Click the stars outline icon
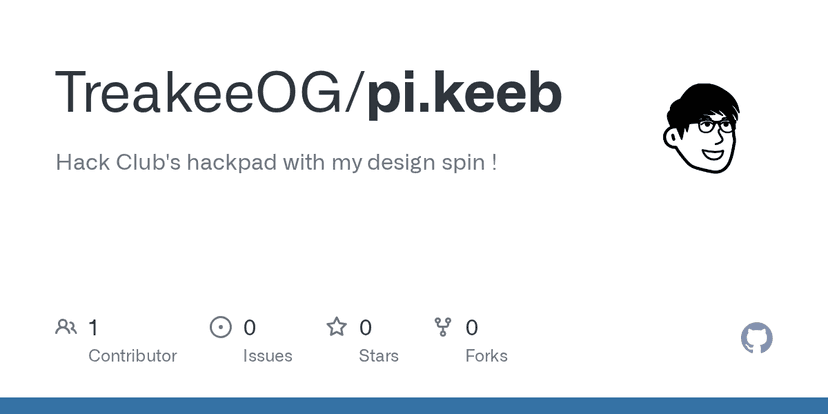Image resolution: width=828 pixels, height=414 pixels. click(x=337, y=327)
